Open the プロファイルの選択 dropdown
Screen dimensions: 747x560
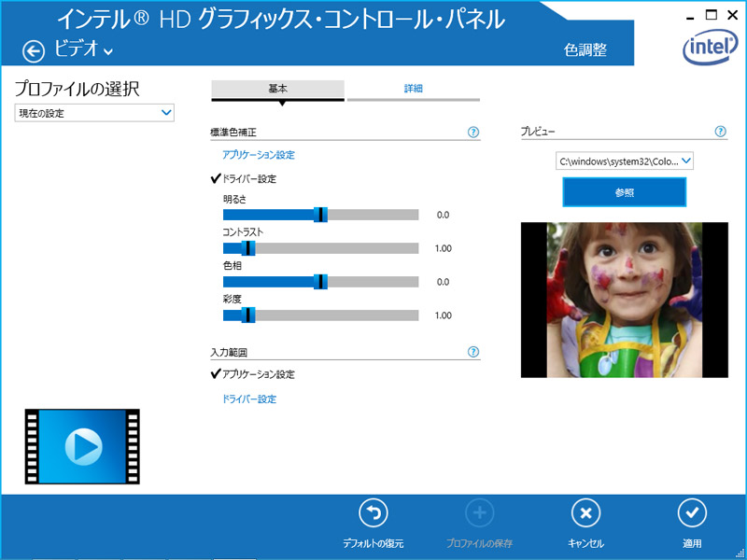pyautogui.click(x=94, y=113)
